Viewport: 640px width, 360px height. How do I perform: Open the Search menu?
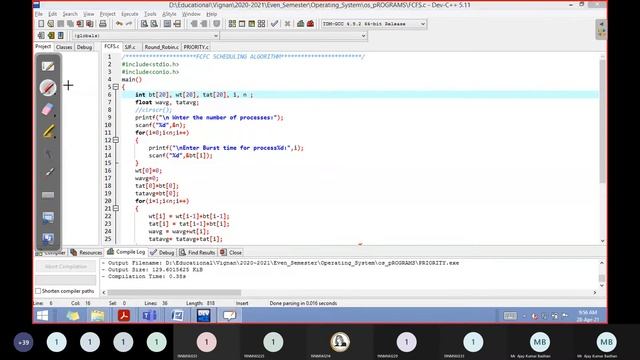[x=70, y=14]
